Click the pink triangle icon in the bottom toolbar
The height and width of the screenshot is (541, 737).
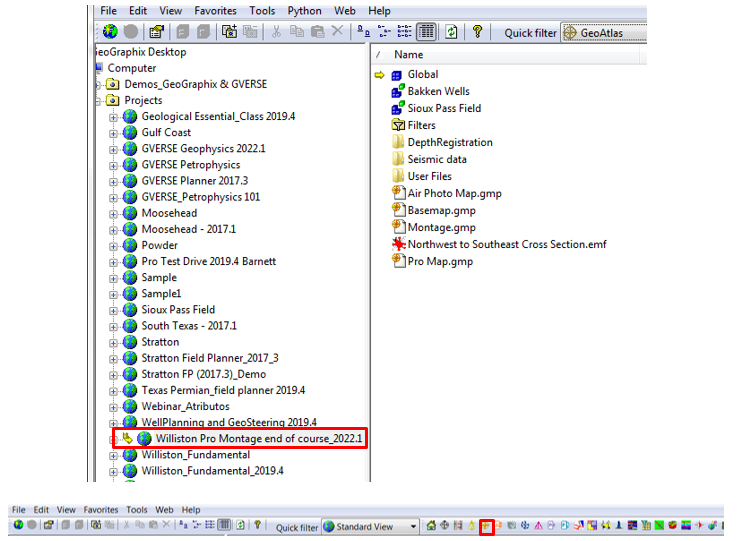click(x=539, y=525)
